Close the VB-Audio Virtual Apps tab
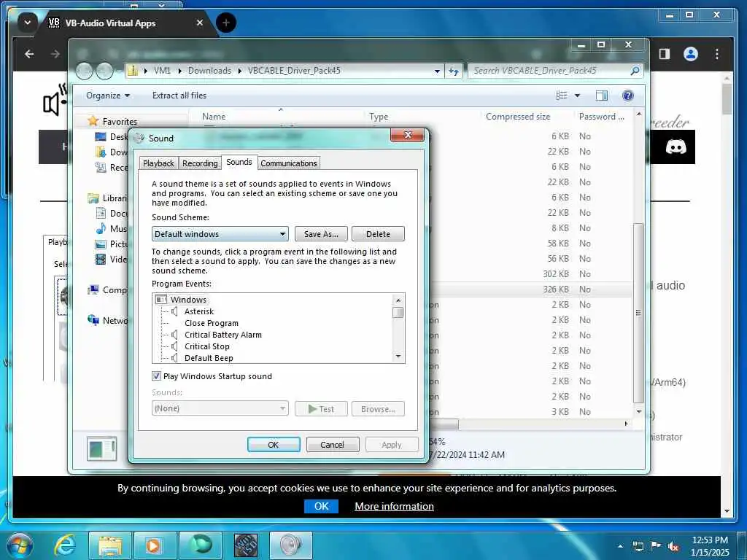747x560 pixels. click(200, 23)
